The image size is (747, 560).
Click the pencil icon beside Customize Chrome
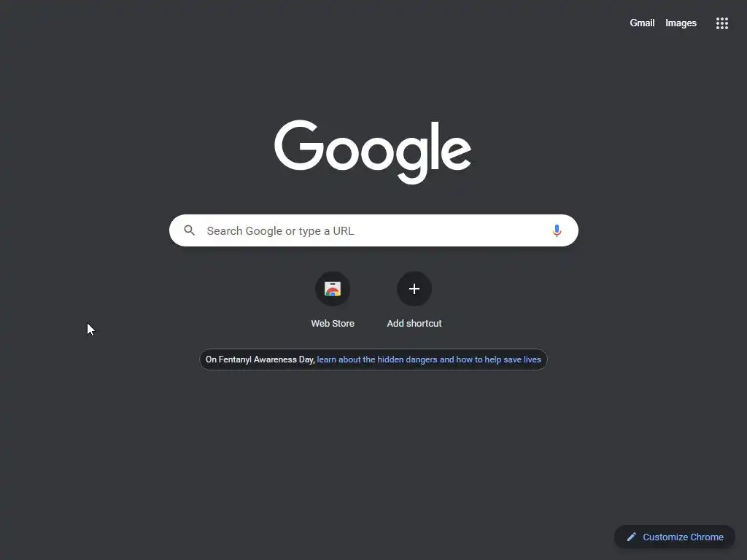click(631, 537)
